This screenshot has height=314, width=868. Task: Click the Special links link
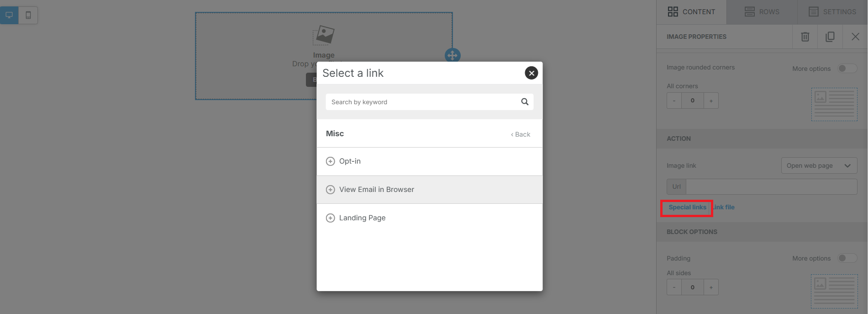[x=687, y=208]
